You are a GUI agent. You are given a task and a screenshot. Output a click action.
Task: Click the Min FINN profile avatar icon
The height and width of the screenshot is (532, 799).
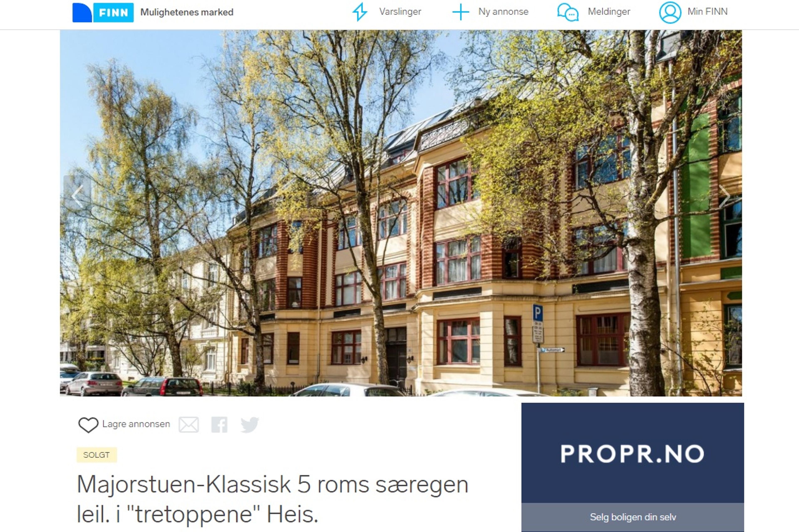coord(670,12)
